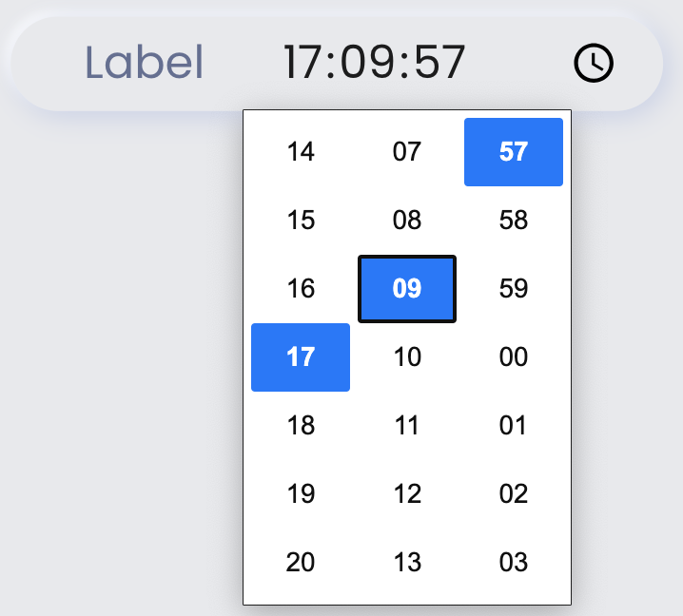Viewport: 683px width, 616px height.
Task: Pick second 02
Action: (514, 493)
